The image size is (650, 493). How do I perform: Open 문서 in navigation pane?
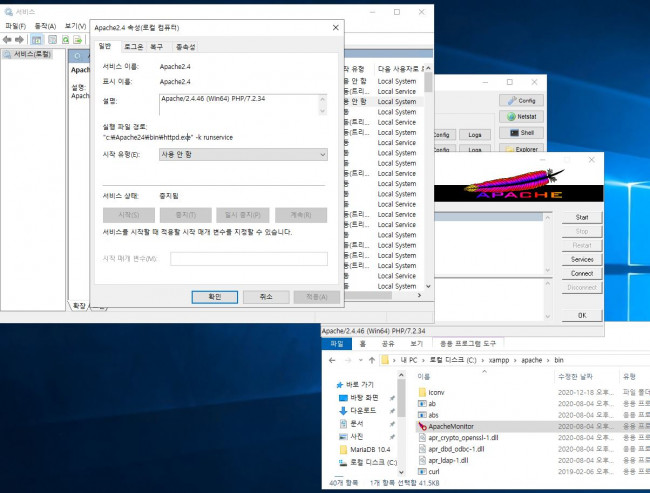pyautogui.click(x=356, y=424)
